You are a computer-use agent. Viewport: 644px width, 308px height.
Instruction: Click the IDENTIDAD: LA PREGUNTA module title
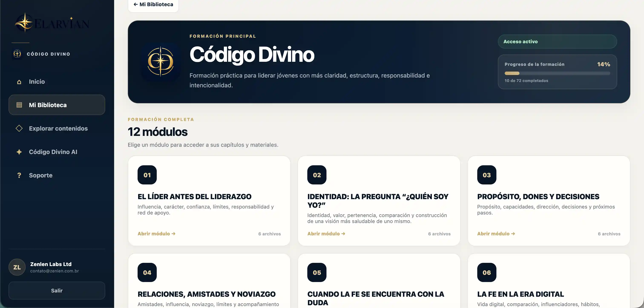click(x=378, y=201)
